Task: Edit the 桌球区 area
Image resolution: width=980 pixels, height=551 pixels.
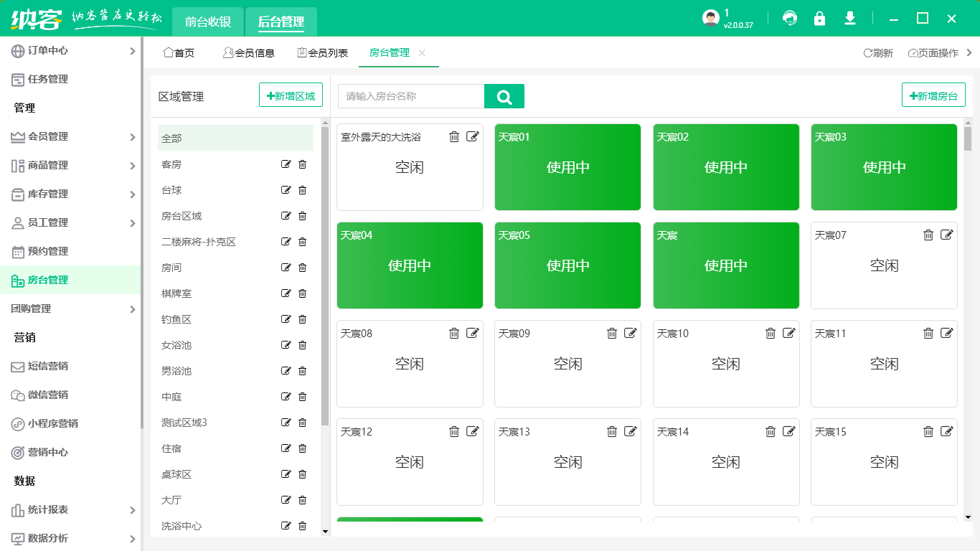Action: click(x=286, y=474)
